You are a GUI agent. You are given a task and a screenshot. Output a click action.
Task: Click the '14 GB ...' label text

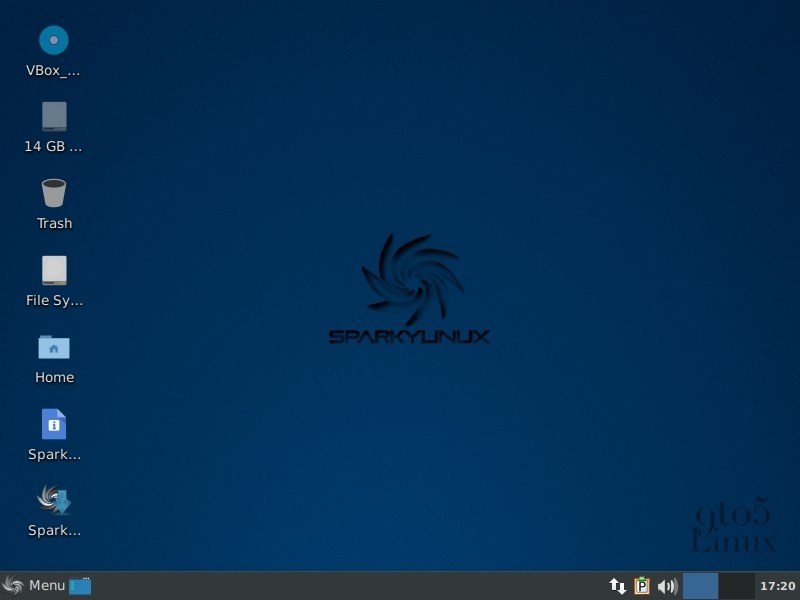[53, 146]
